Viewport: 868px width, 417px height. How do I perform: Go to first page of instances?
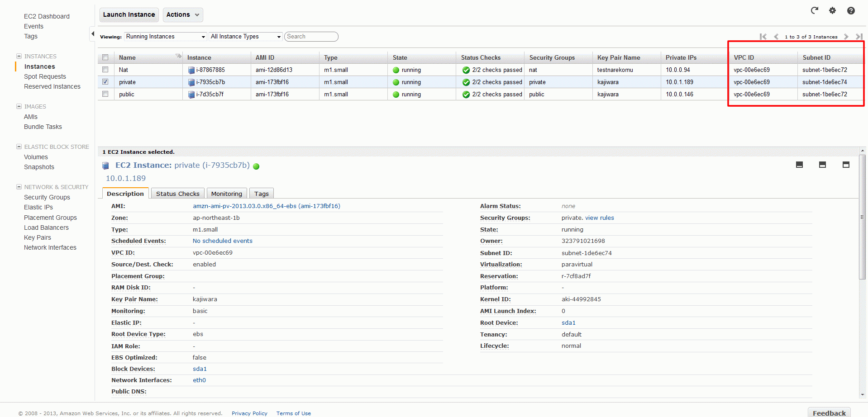(x=763, y=37)
